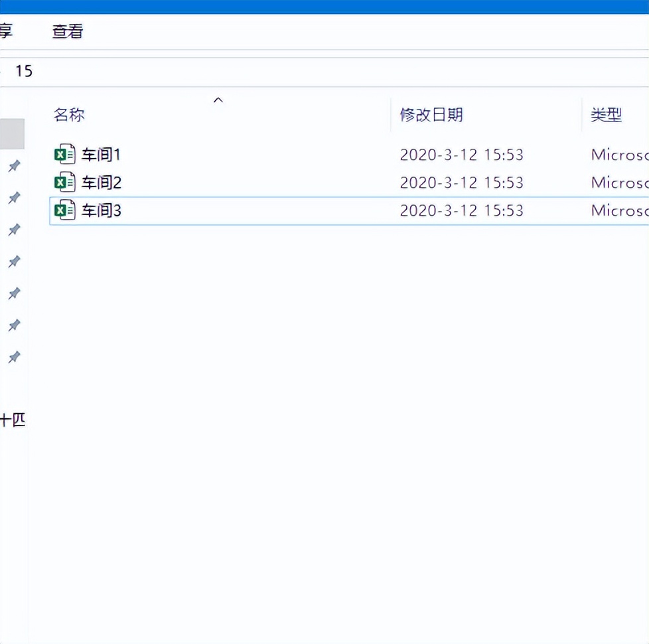Viewport: 649px width, 644px height.
Task: Click the Excel icon of 车间3
Action: coord(64,211)
